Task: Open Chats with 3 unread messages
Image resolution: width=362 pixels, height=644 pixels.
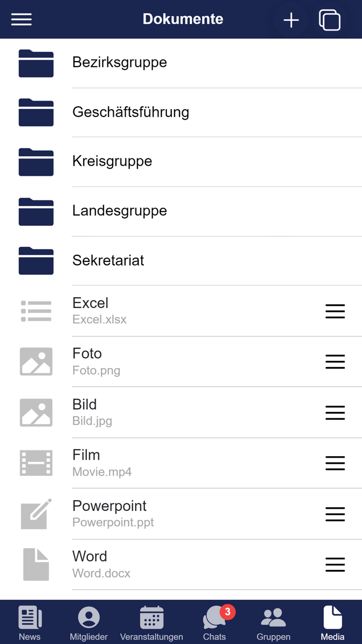Action: [x=215, y=622]
